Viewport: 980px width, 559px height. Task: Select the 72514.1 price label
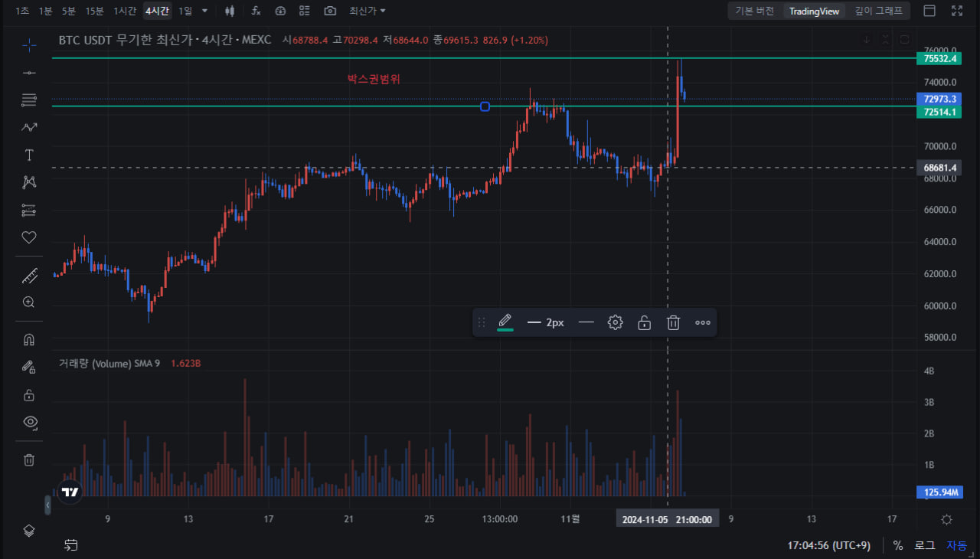(939, 112)
